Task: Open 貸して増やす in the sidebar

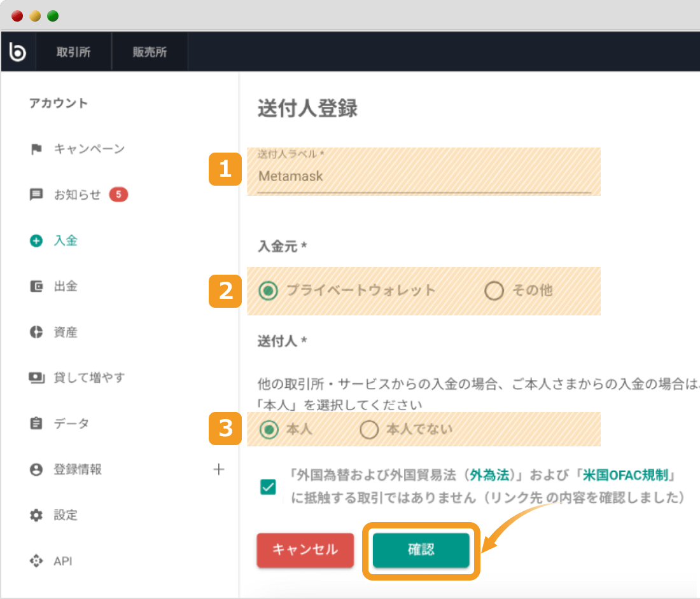Action: 89,377
